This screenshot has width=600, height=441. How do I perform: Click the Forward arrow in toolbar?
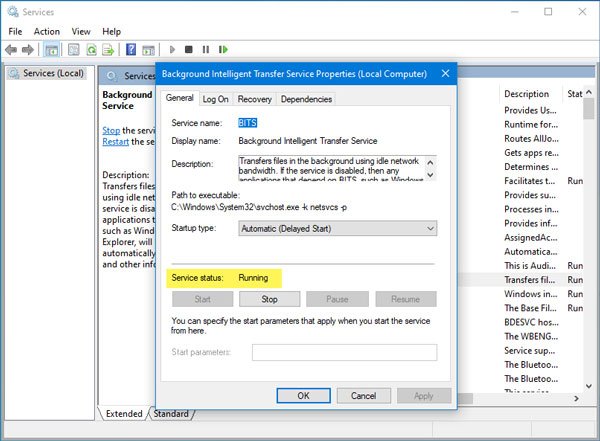coord(30,49)
